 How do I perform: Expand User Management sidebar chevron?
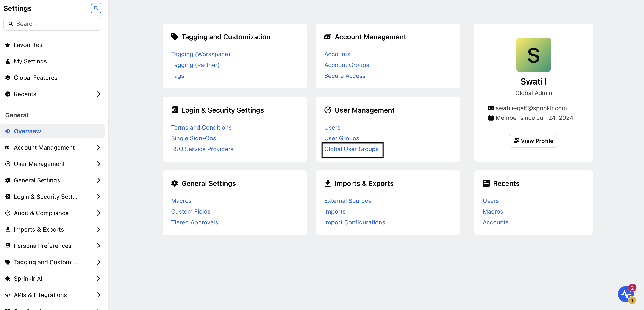pos(98,164)
